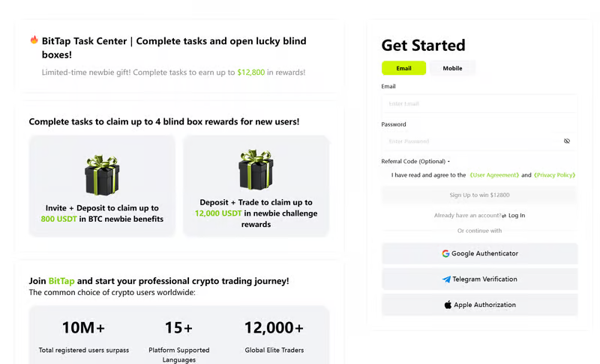Click the Deposit + Trade reward card

point(256,186)
